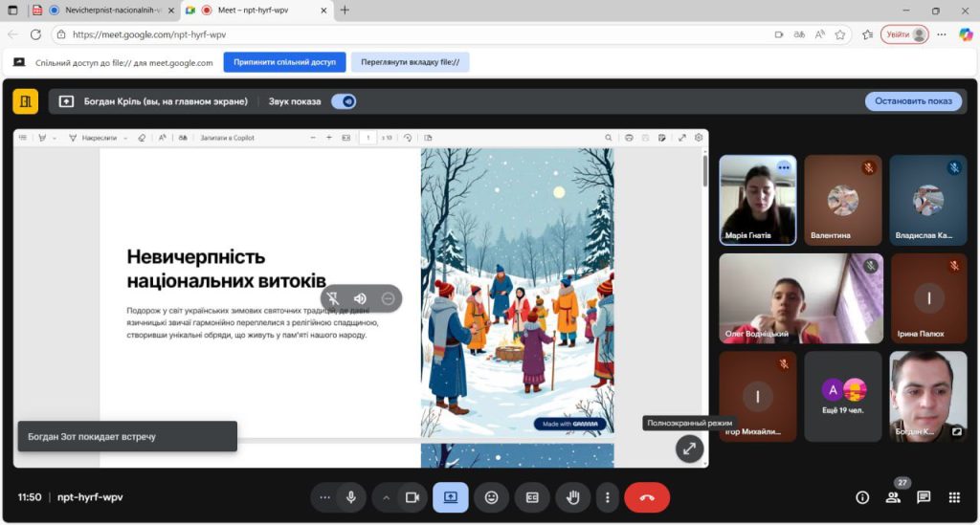Switch to the Nevicherpnist-nacionalnih browser tab
Screen dimensions: 980x525
point(105,11)
